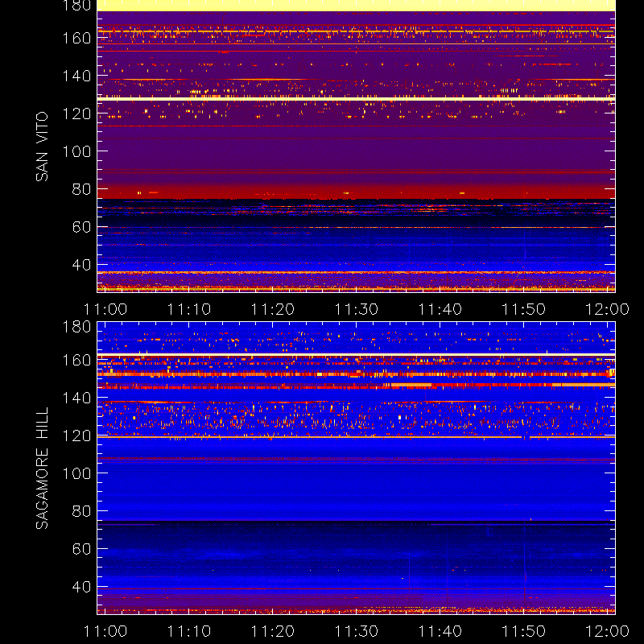Viewport: 644px width, 644px height.
Task: Click the 140 tick label on Sagamore Hill axis
Action: point(76,398)
